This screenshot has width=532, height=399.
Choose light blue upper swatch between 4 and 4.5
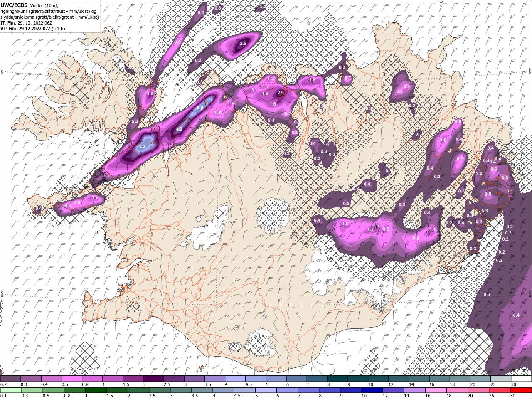click(235, 379)
